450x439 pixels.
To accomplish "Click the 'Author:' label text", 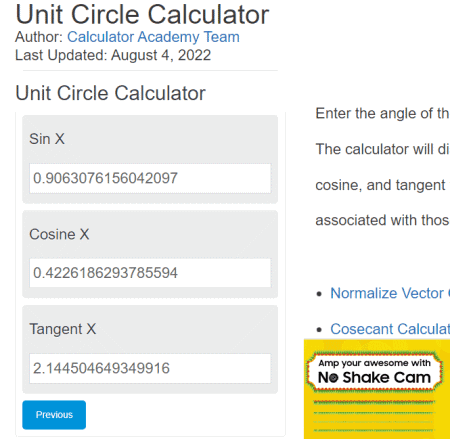I will click(39, 37).
